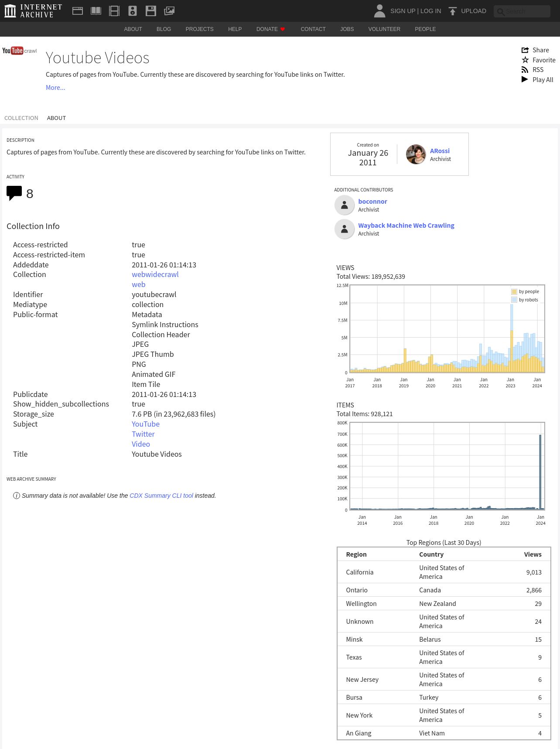
Task: Click the YouTube crawl collection logo
Action: click(20, 51)
